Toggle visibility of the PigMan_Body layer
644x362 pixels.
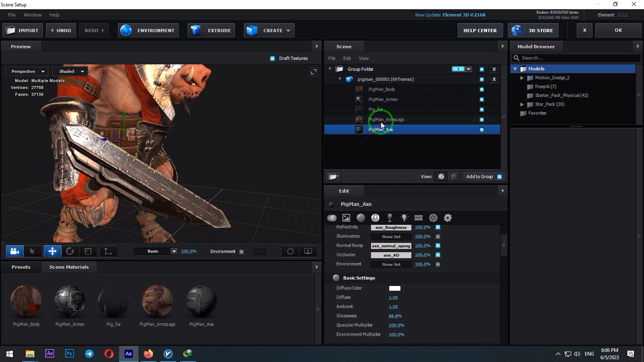pyautogui.click(x=482, y=89)
